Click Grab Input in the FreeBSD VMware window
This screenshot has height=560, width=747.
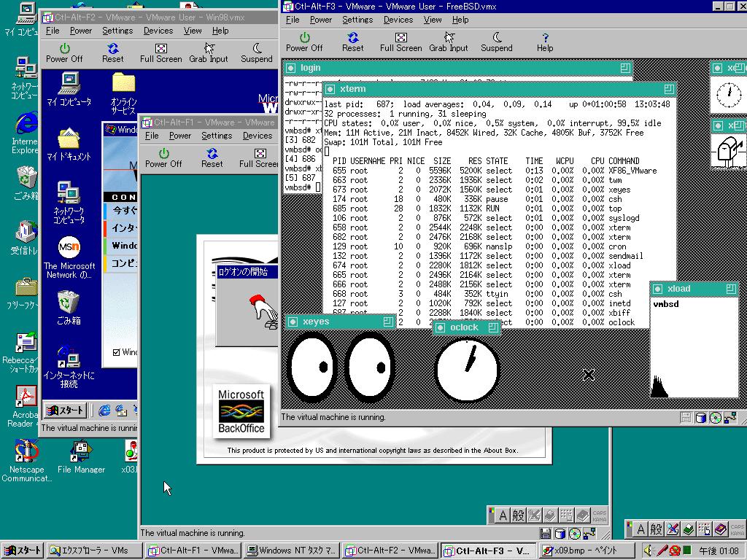[449, 42]
